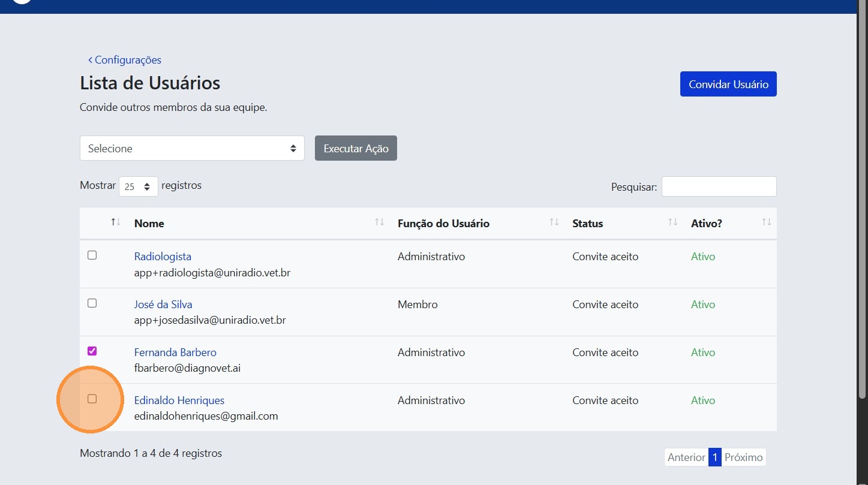The width and height of the screenshot is (868, 485).
Task: Sort the Status column
Action: coord(672,222)
